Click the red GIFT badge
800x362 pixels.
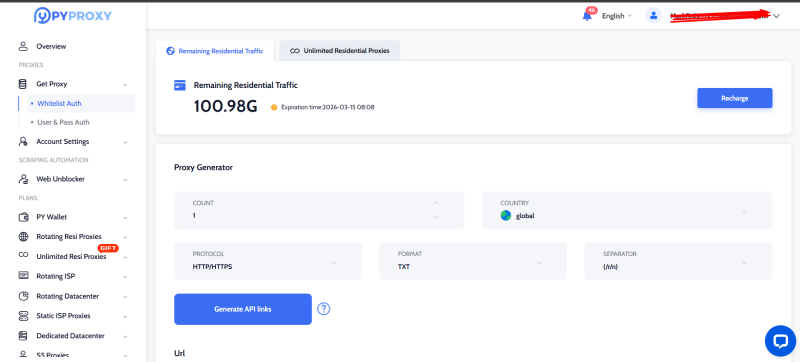108,248
